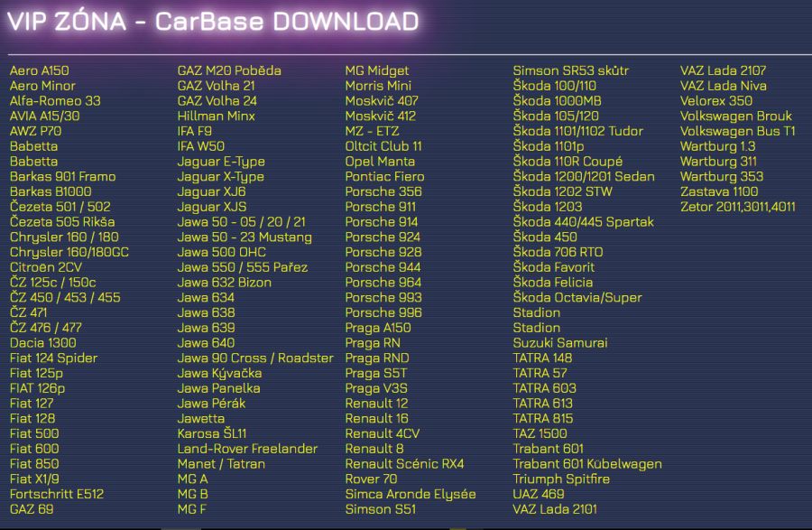Image resolution: width=812 pixels, height=530 pixels.
Task: Select Simson SR53 skůtr link
Action: (571, 70)
